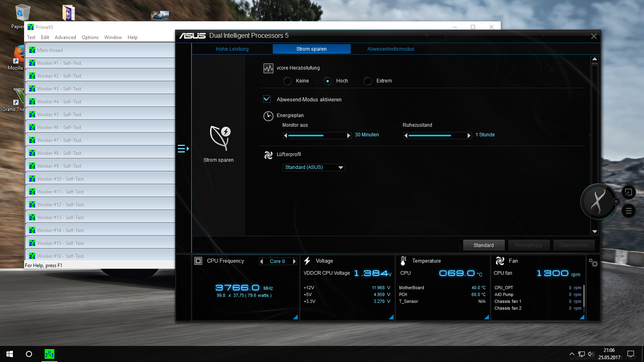The height and width of the screenshot is (362, 644).
Task: Adjust the Ruhezustand slider
Action: [438, 136]
